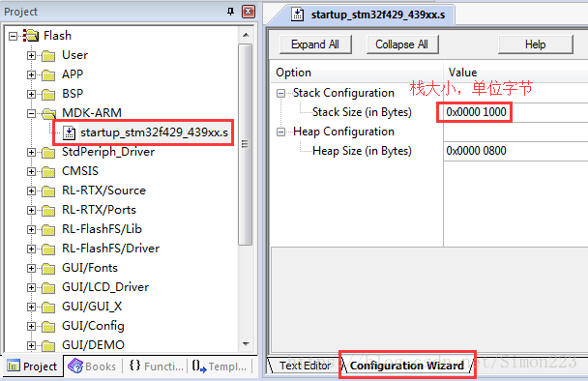This screenshot has width=588, height=381.
Task: Click the GUI/LCD_Driver folder icon
Action: (48, 287)
